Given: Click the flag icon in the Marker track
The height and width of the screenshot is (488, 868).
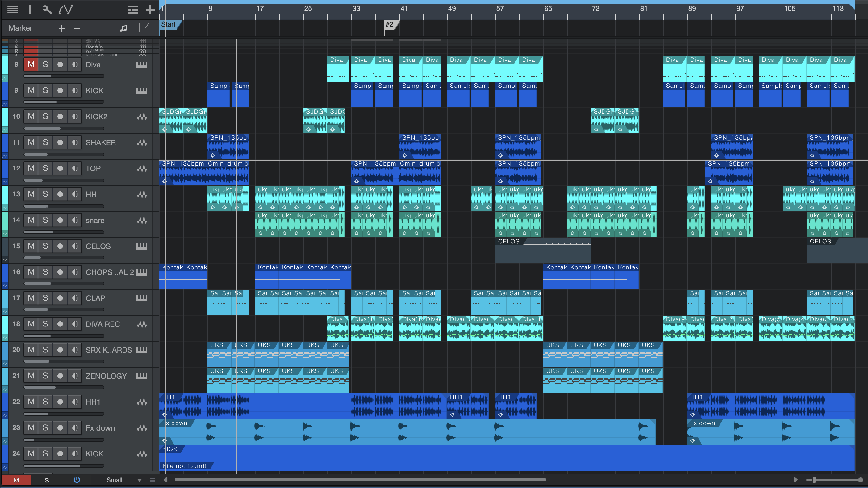Looking at the screenshot, I should (x=144, y=28).
